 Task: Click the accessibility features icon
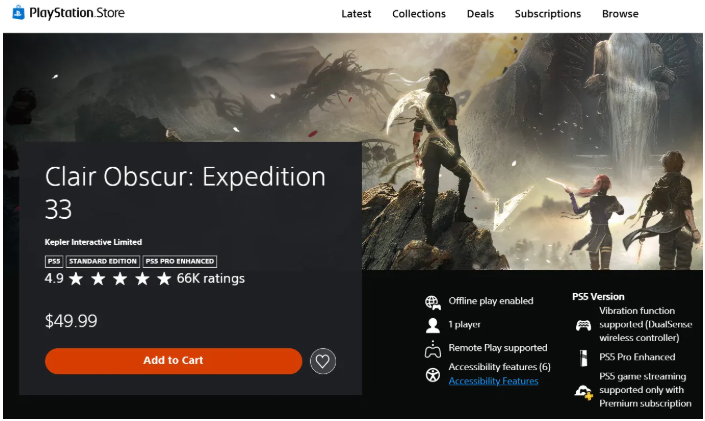tap(433, 374)
